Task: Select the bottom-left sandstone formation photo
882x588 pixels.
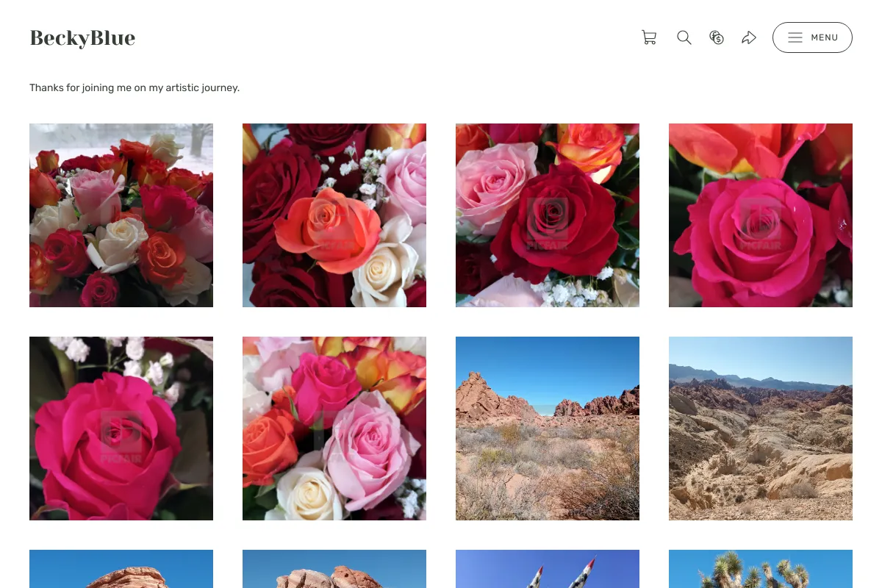Action: 121,569
